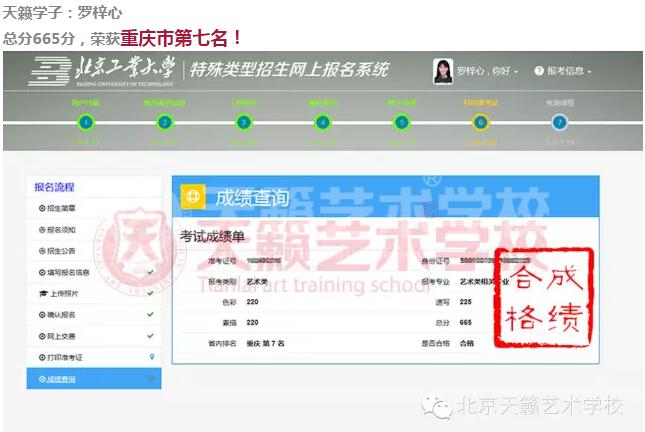The height and width of the screenshot is (432, 645).
Task: Open 报名须知 in the sidebar
Action: point(62,229)
